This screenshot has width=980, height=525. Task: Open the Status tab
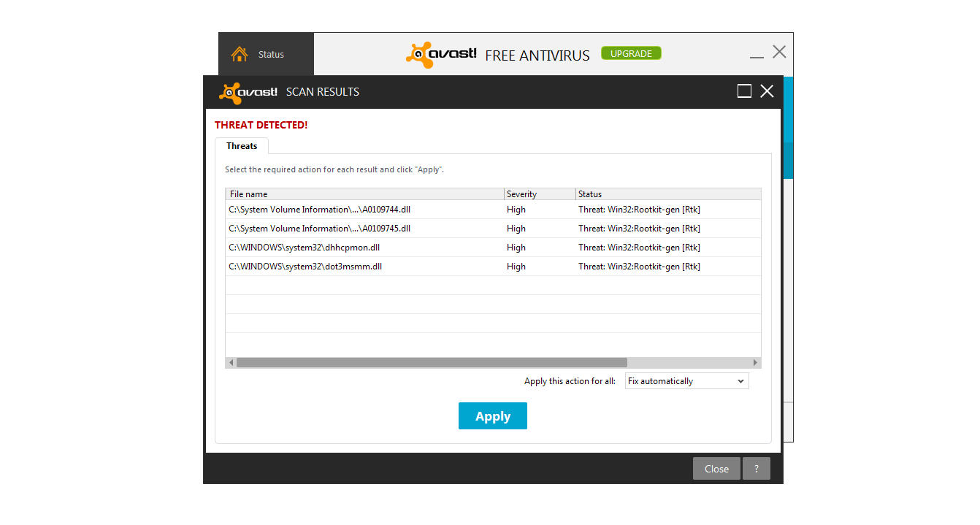tap(266, 54)
